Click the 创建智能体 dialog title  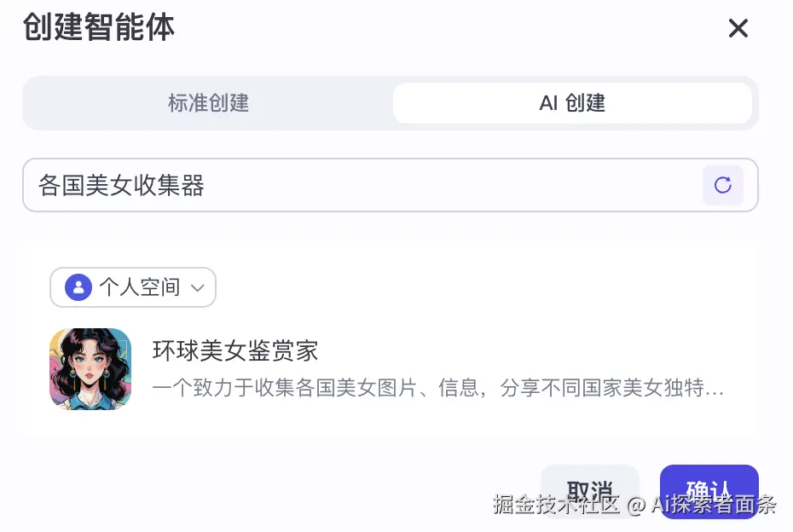(x=99, y=27)
